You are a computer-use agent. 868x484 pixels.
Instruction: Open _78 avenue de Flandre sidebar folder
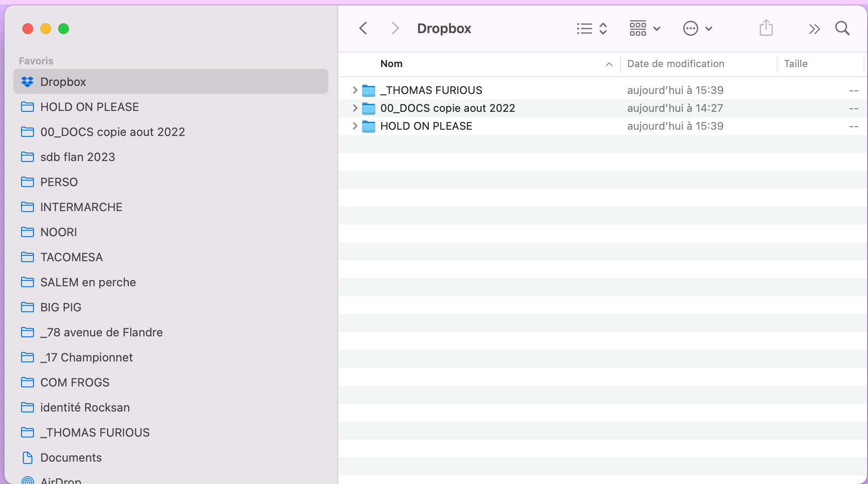pyautogui.click(x=171, y=332)
